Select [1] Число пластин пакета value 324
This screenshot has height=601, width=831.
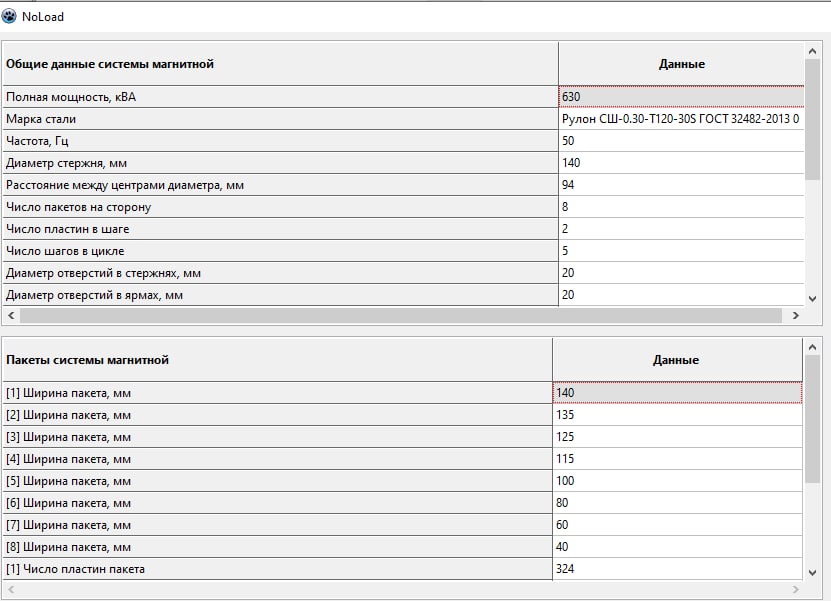click(677, 569)
